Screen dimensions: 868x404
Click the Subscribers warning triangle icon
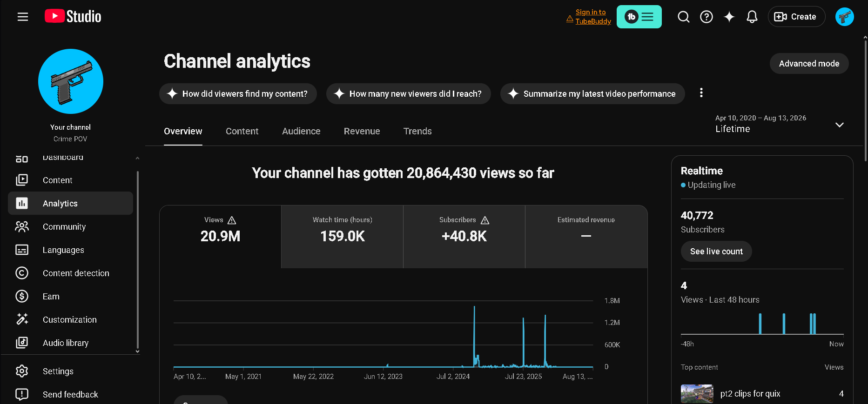485,220
